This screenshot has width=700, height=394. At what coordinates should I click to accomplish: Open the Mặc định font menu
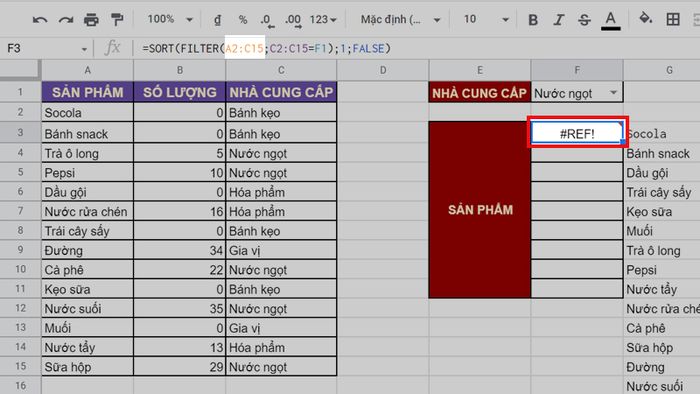(400, 20)
